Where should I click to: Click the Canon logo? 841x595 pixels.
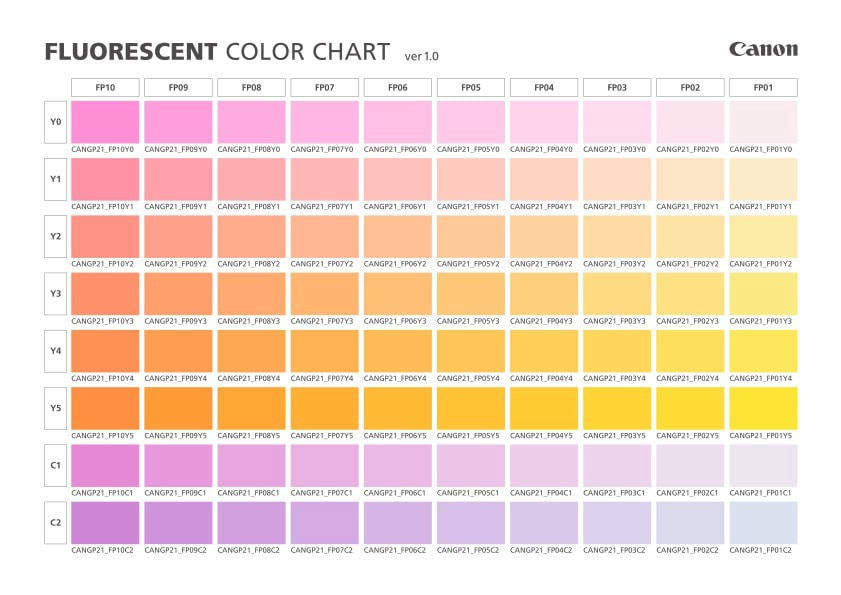[x=763, y=49]
